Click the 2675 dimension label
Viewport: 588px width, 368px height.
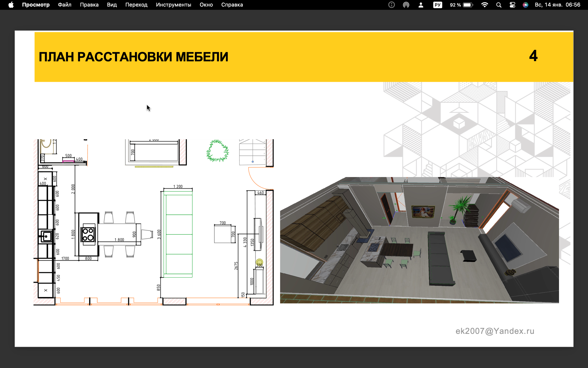click(236, 266)
